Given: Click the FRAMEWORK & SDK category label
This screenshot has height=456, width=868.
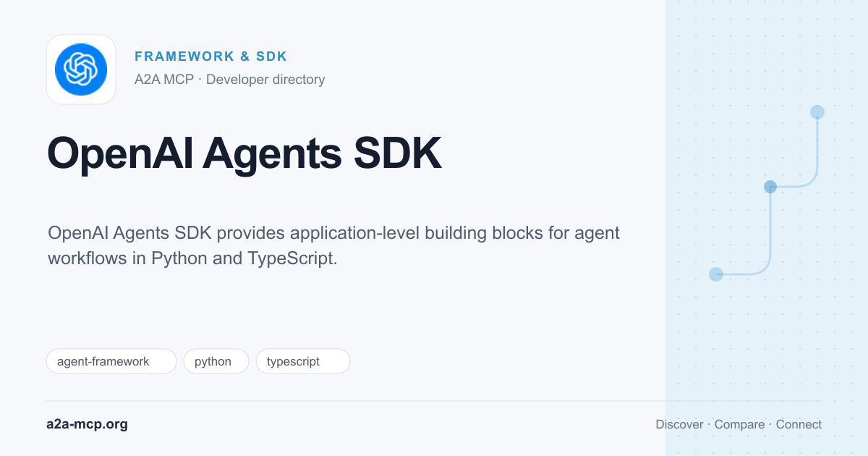Looking at the screenshot, I should [x=211, y=56].
